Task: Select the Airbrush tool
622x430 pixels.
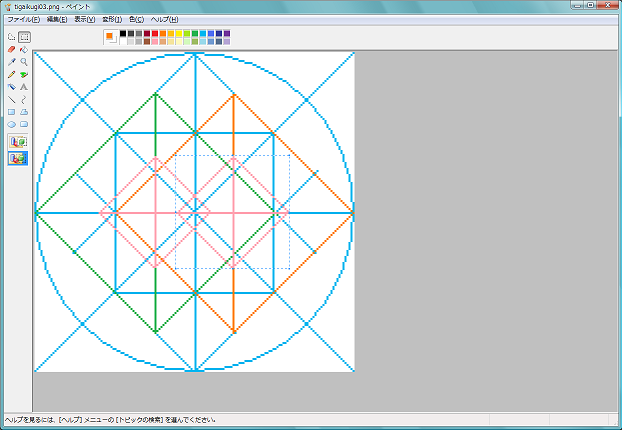Action: click(x=12, y=87)
